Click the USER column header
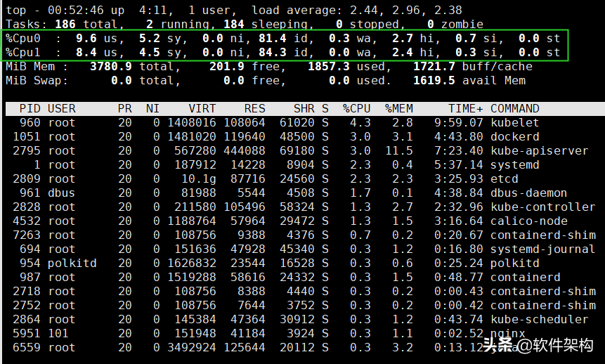Viewport: 605px width, 364px height. [x=61, y=108]
